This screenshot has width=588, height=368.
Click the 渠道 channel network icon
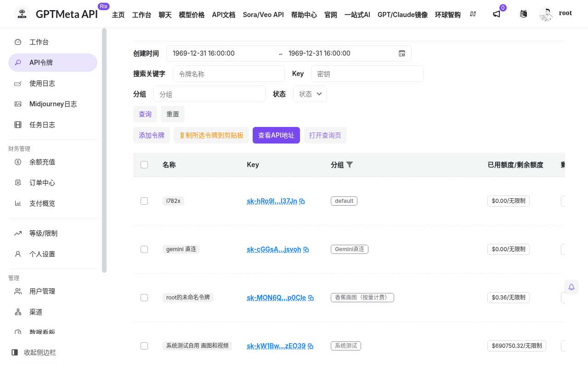[x=18, y=312]
